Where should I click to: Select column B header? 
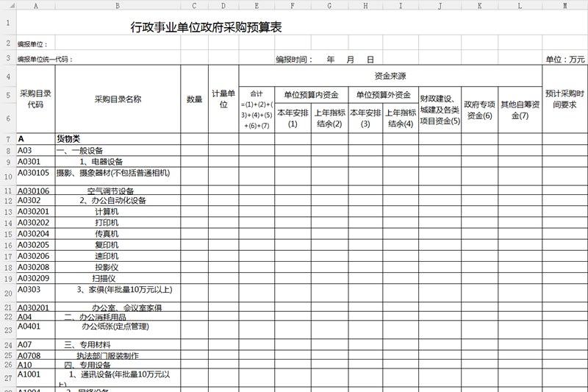(x=118, y=5)
